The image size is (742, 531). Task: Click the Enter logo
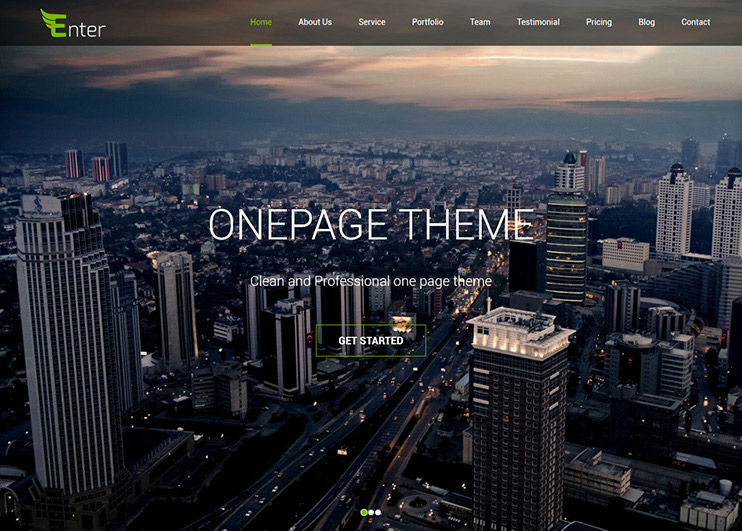tap(73, 23)
